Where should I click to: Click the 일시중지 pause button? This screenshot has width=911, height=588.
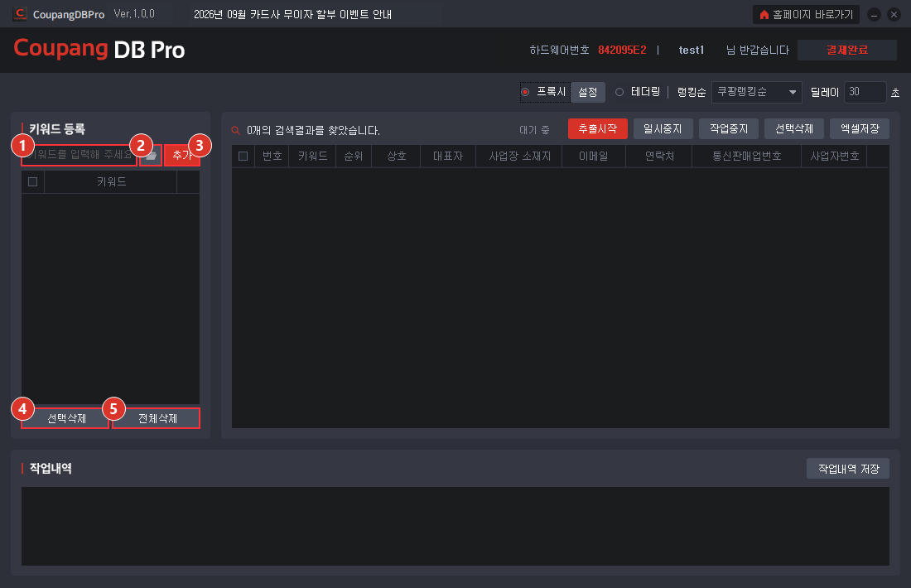click(663, 128)
